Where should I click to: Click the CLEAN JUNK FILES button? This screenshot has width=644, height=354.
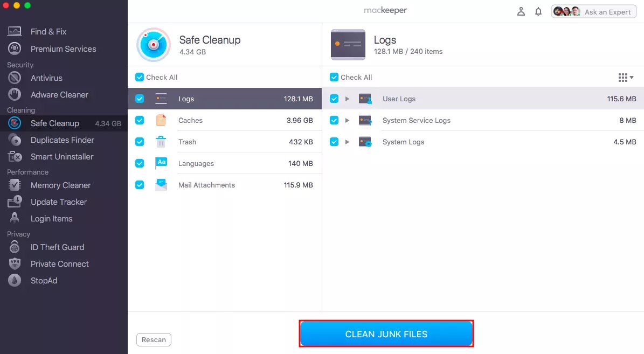(x=386, y=334)
